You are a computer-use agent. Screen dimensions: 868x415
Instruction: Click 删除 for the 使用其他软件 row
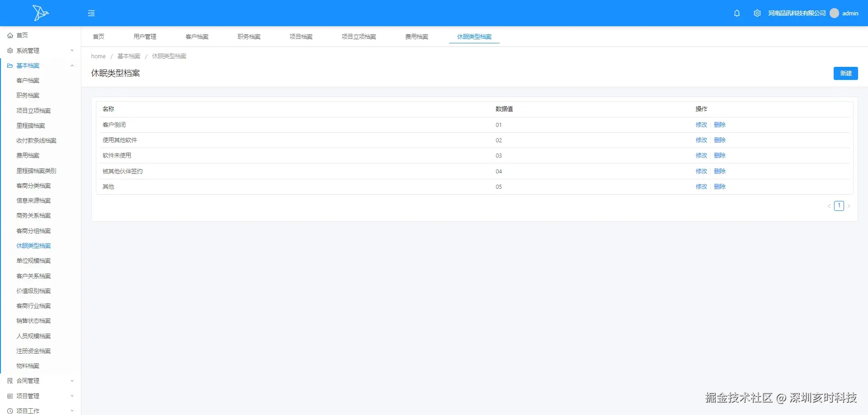pos(720,140)
